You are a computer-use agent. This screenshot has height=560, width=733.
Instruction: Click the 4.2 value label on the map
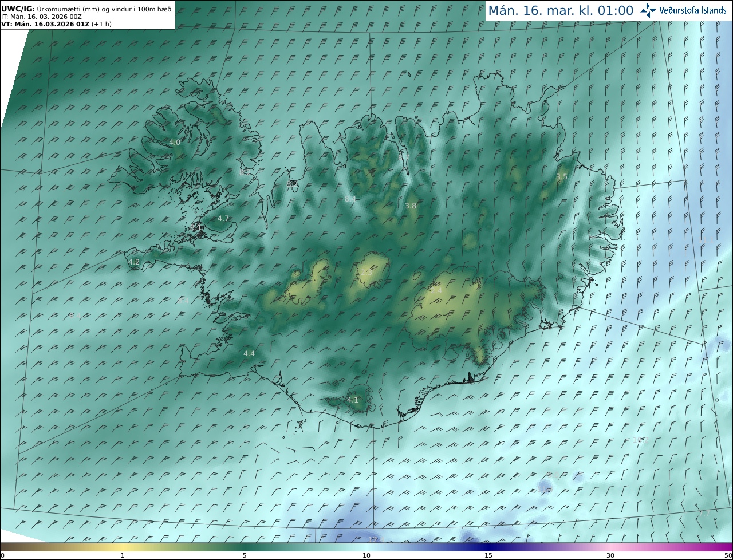click(x=134, y=262)
